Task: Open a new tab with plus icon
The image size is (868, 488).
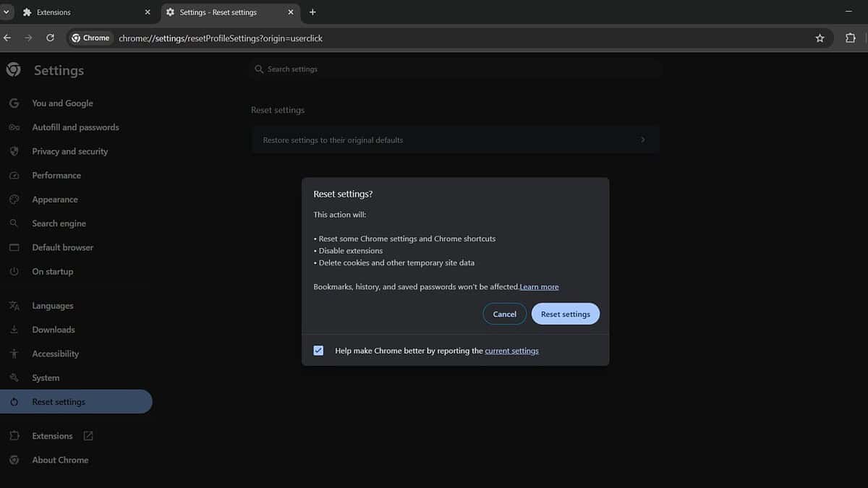Action: (312, 12)
